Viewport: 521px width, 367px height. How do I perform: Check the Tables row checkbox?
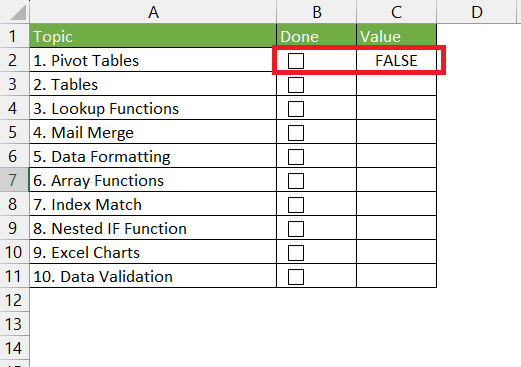pos(296,85)
